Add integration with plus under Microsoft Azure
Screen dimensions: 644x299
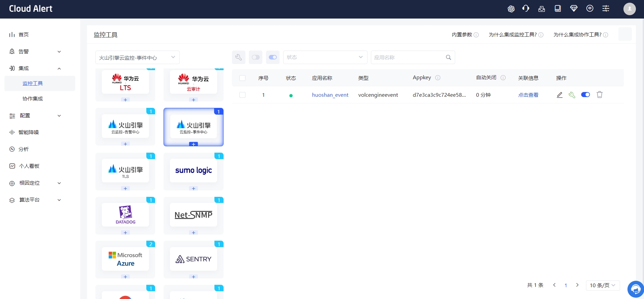point(125,277)
